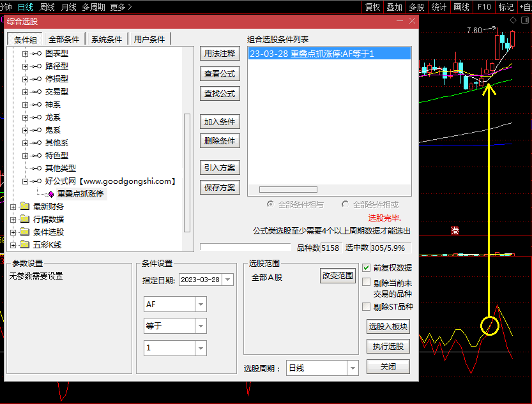532x404 pixels.
Task: Click the 删除条件 button
Action: 220,140
